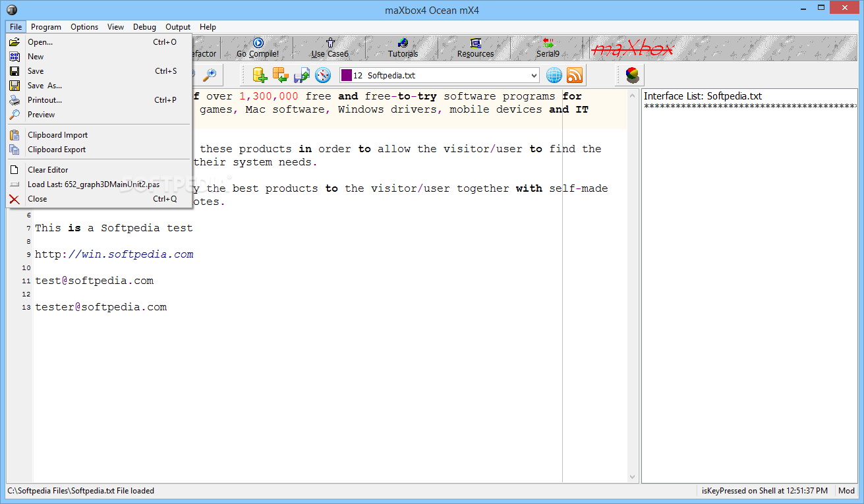
Task: Open the File menu
Action: [x=16, y=27]
